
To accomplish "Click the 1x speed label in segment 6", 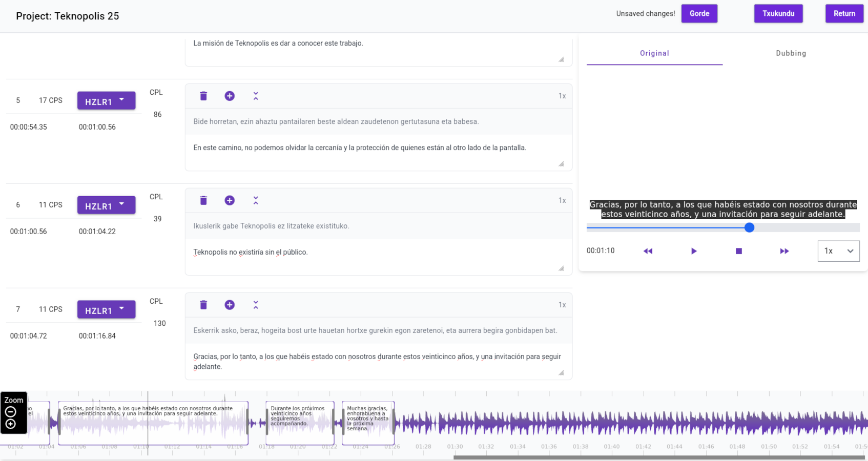I will pos(562,201).
